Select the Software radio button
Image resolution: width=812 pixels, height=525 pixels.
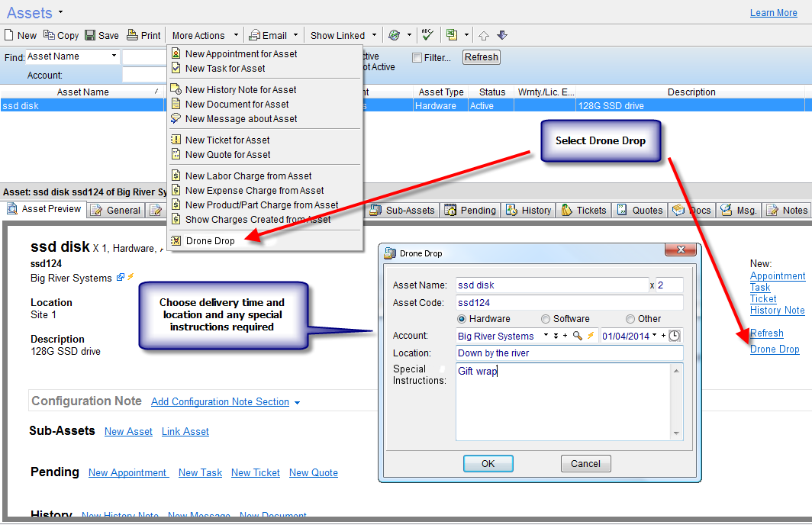tap(545, 319)
